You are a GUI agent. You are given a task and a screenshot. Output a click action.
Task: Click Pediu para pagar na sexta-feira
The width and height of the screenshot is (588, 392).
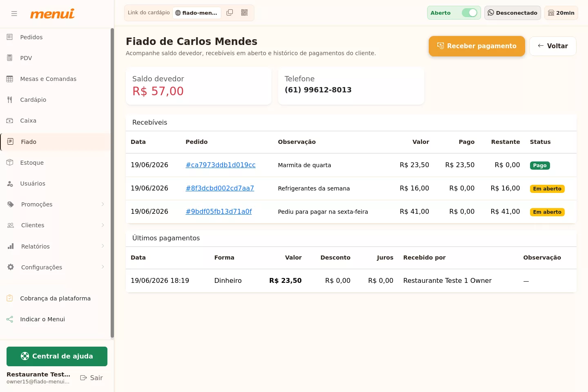[x=323, y=212]
